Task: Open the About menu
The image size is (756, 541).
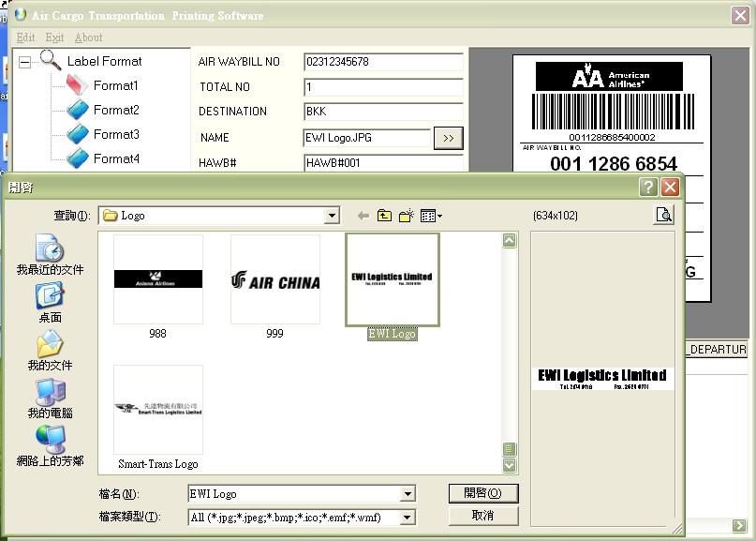Action: (x=88, y=38)
